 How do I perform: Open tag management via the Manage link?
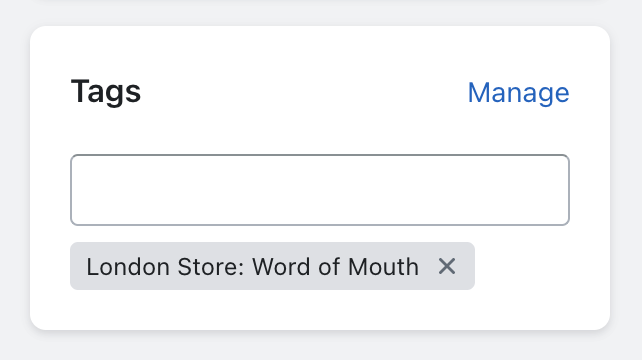(518, 93)
